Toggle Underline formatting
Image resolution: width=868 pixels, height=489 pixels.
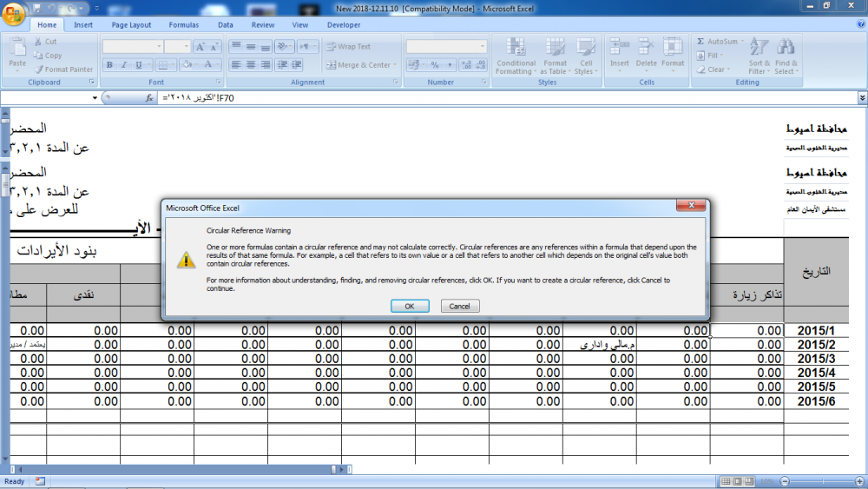click(138, 65)
